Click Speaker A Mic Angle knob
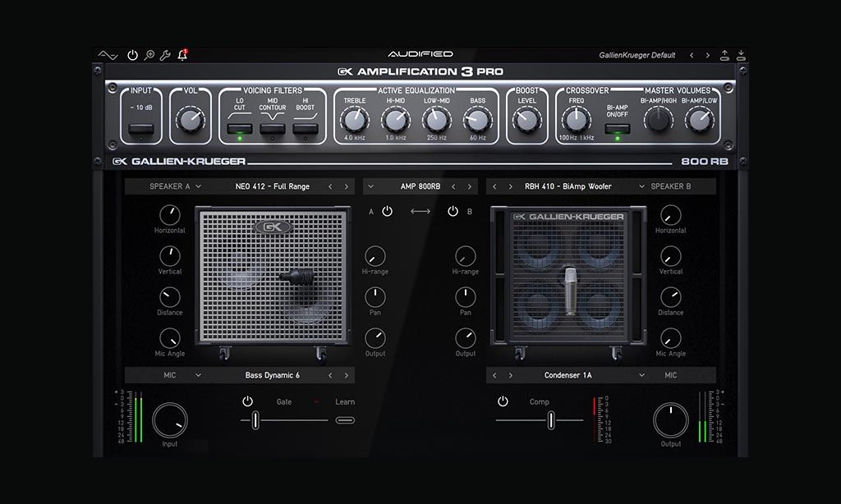841x504 pixels. click(170, 338)
